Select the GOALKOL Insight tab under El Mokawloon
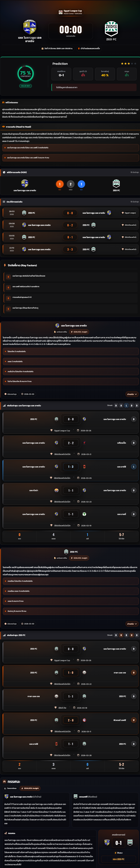The width and height of the screenshot is (140, 868). pos(79,332)
